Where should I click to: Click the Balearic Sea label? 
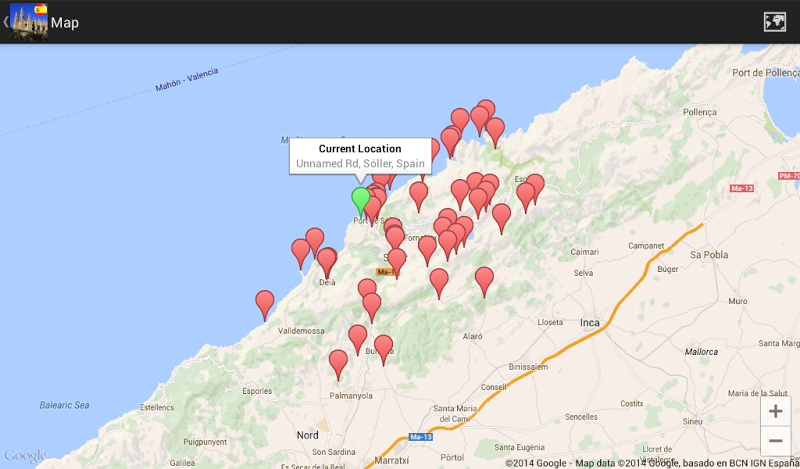click(x=64, y=405)
